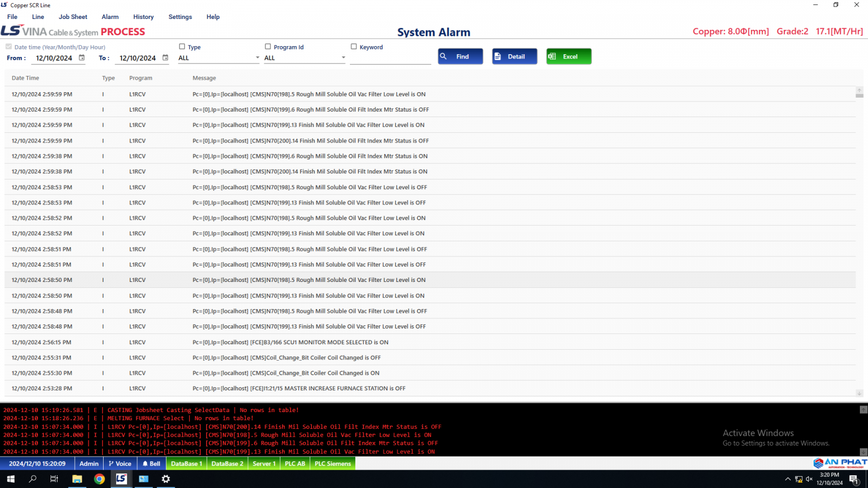The image size is (868, 488).
Task: Open the Windows notification center icon
Action: [853, 479]
